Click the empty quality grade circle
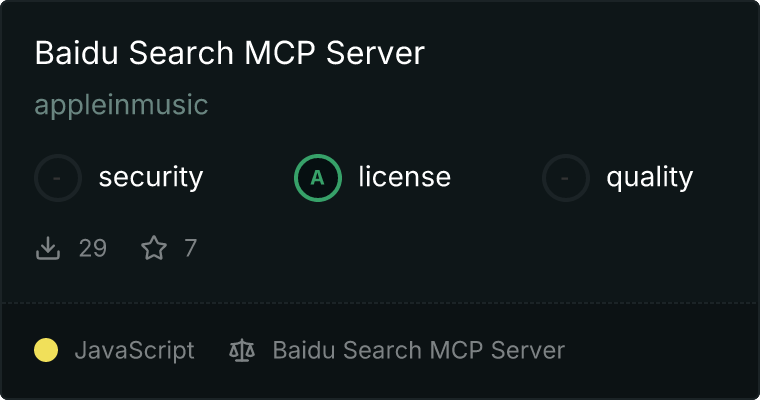The height and width of the screenshot is (400, 760). (x=566, y=178)
